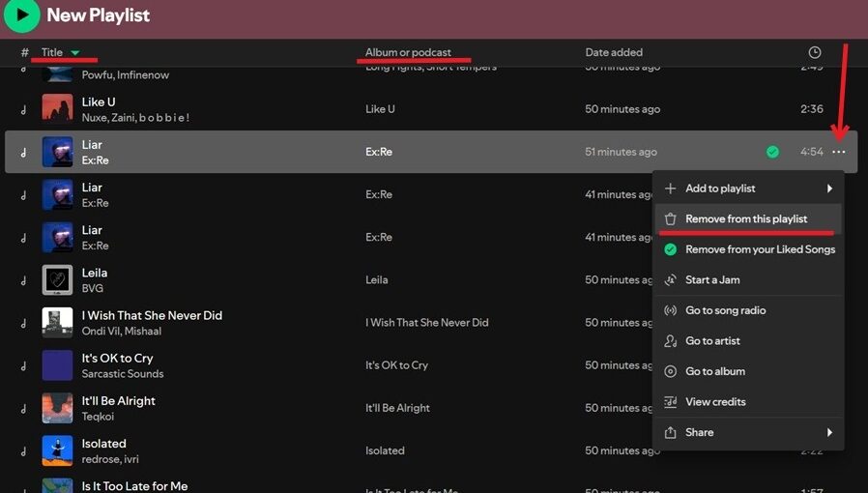Sort playlist by Title column header
Screen dimensions: 868x493
(x=52, y=52)
